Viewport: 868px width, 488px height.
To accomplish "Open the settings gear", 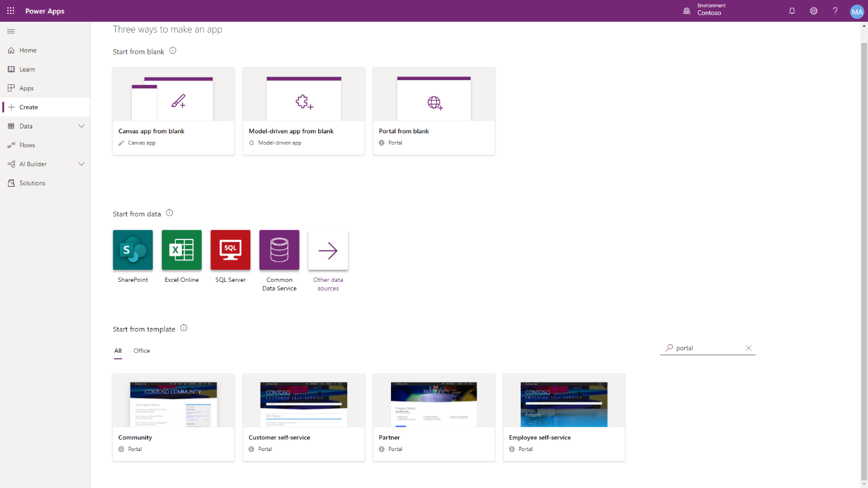I will click(x=813, y=11).
